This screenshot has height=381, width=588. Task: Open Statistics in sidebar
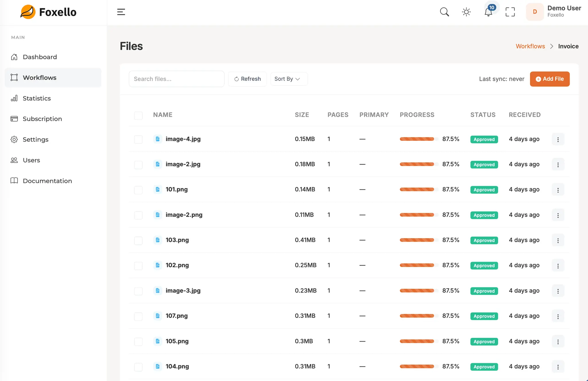coord(53,98)
